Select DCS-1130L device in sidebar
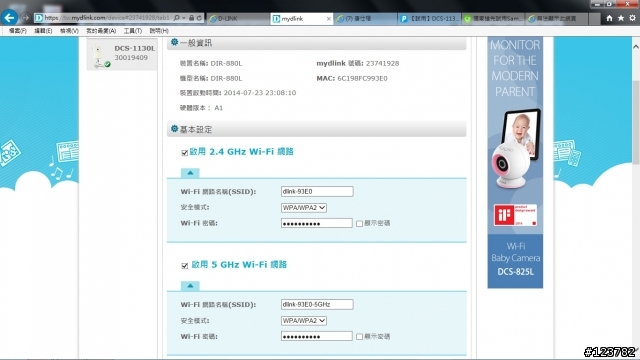640x360 pixels. [x=122, y=53]
